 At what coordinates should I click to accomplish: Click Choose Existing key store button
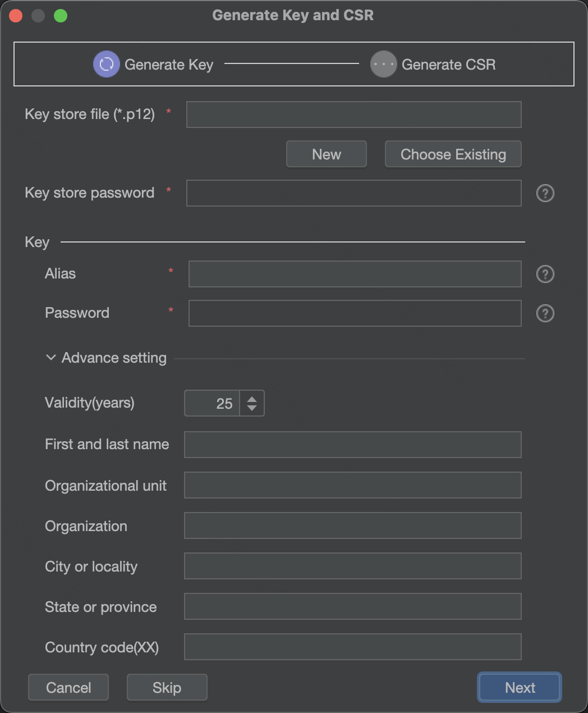pos(453,154)
